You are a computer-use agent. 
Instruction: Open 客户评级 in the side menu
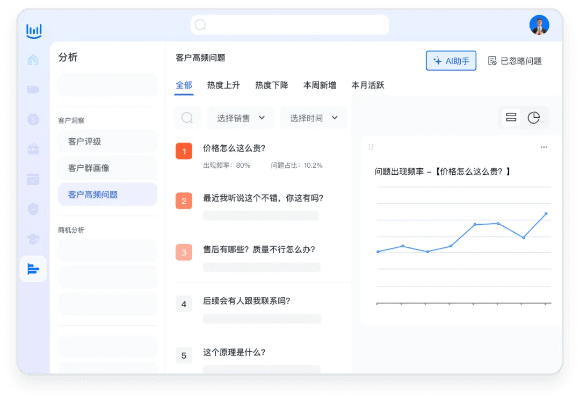point(107,141)
